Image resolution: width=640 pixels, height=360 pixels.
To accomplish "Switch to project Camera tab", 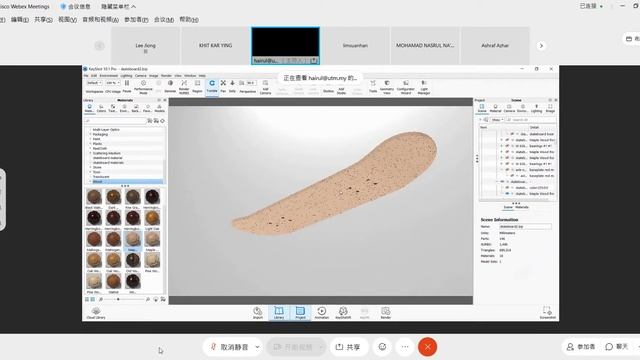I will 509,108.
